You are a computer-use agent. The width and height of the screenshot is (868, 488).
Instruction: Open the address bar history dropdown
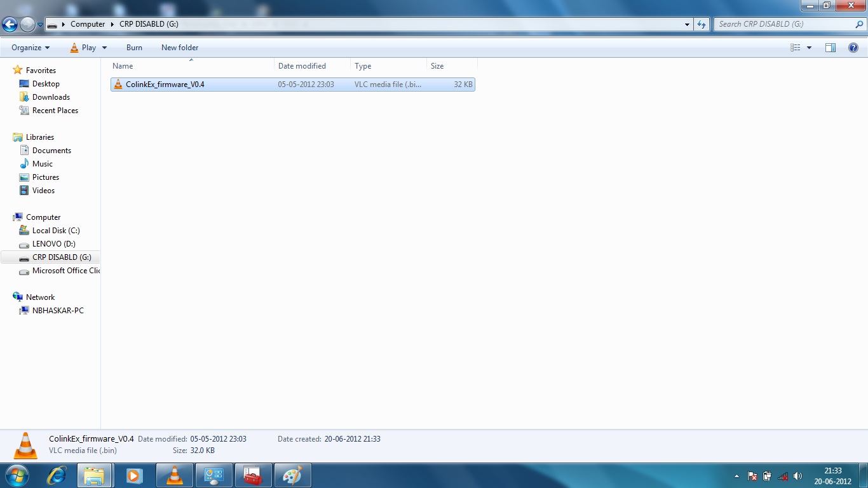688,24
